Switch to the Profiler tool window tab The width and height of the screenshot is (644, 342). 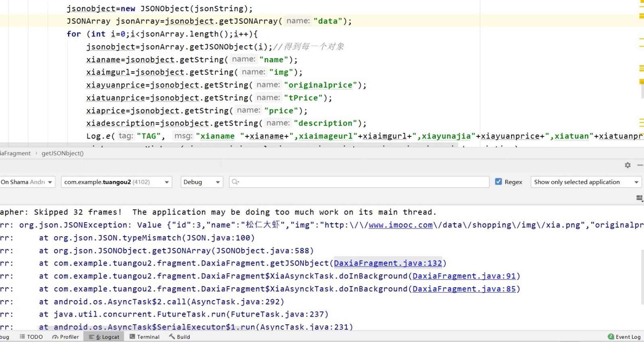66,337
